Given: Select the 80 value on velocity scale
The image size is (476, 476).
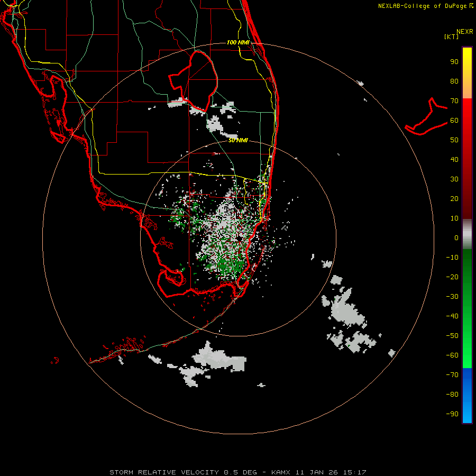Looking at the screenshot, I should pos(454,81).
